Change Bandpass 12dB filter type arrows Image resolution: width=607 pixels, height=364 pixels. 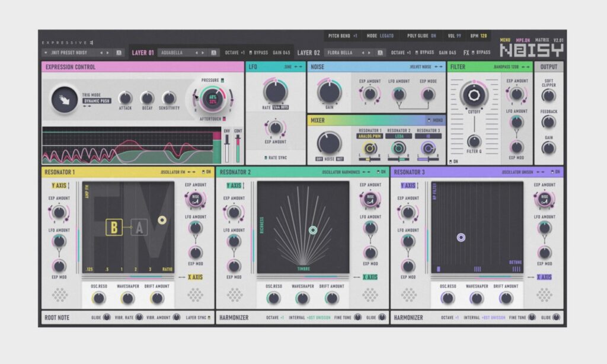[x=525, y=67]
